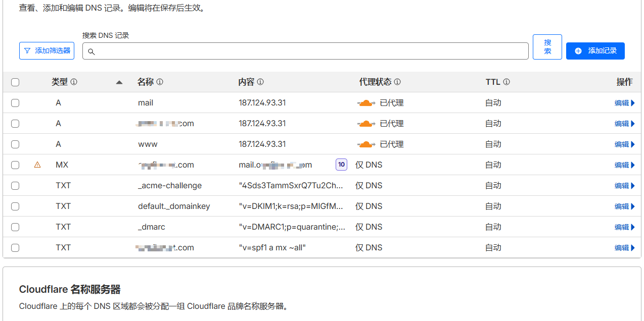The height and width of the screenshot is (321, 644).
Task: Open edit for the SPF TXT record
Action: click(x=624, y=248)
